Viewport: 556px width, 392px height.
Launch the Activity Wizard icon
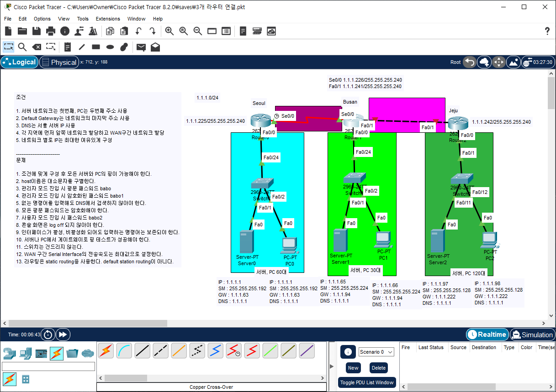pyautogui.click(x=79, y=31)
